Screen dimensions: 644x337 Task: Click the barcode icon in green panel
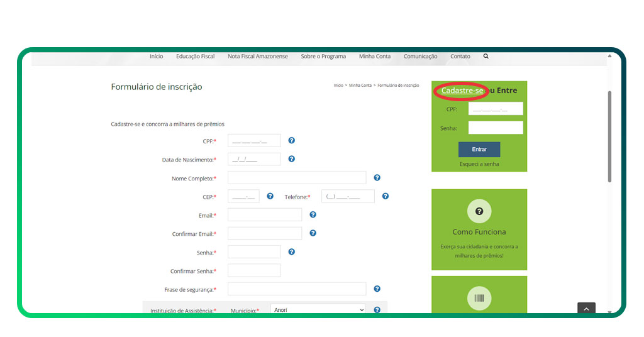click(479, 298)
